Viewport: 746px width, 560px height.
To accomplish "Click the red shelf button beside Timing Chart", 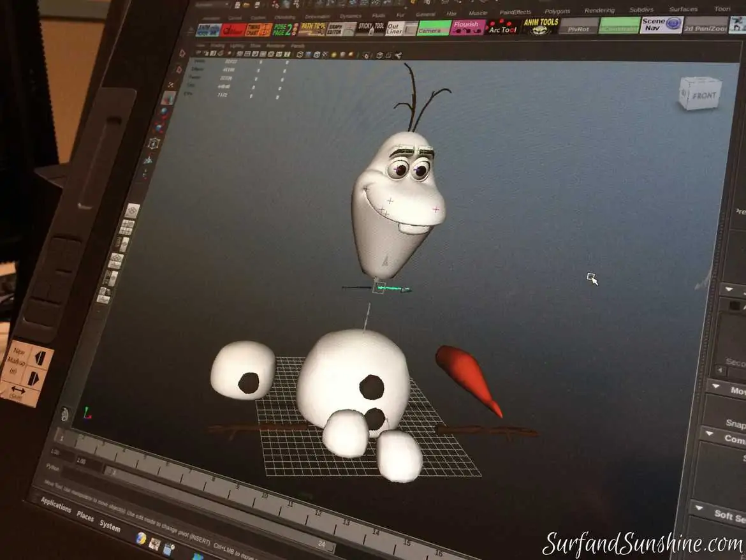I will 233,31.
